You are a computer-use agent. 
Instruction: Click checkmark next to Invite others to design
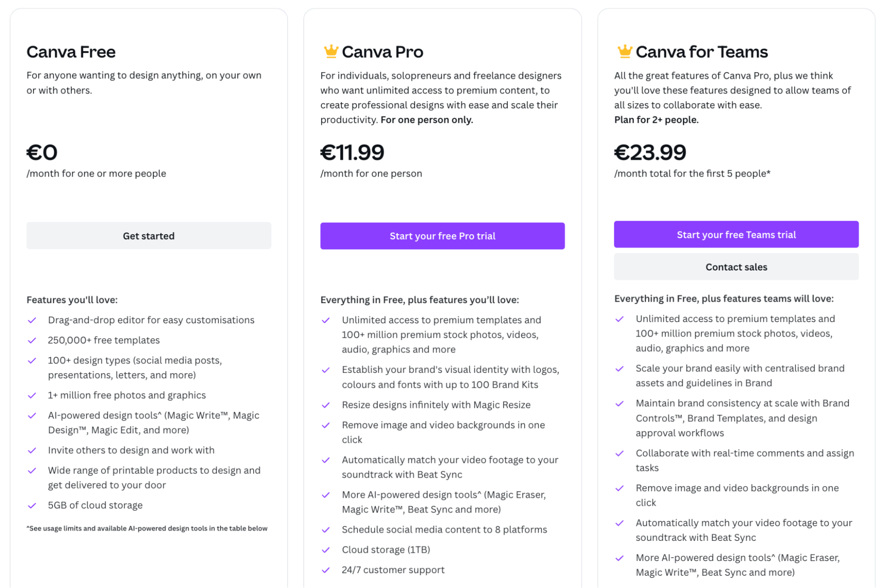(x=32, y=450)
